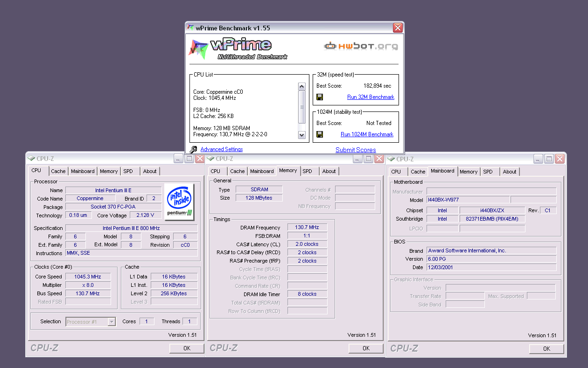Open Memory tab in the CPU tab window
Image resolution: width=588 pixels, height=368 pixels.
tap(109, 171)
